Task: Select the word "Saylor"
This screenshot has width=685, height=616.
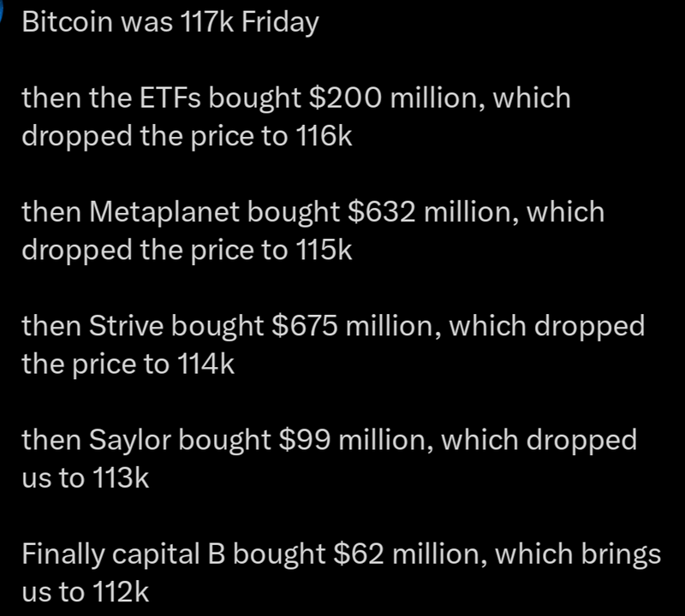Action: pyautogui.click(x=130, y=441)
